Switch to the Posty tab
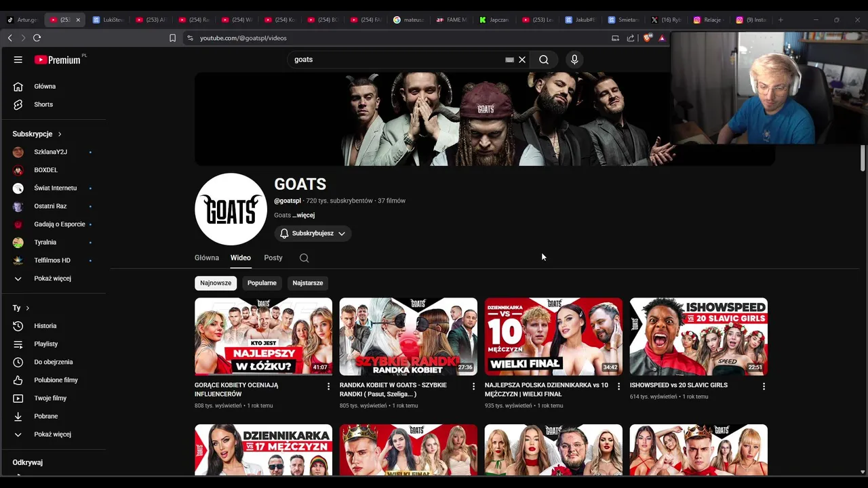The image size is (868, 488). pyautogui.click(x=273, y=258)
